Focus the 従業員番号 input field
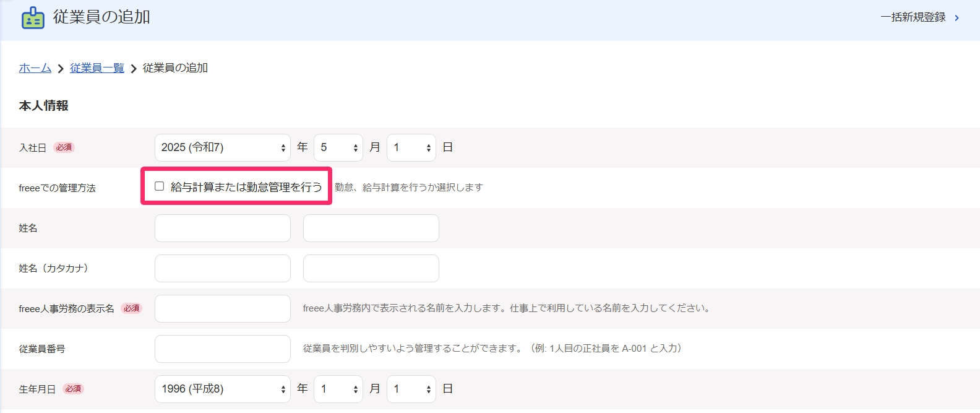Viewport: 980px width, 413px height. click(x=223, y=349)
